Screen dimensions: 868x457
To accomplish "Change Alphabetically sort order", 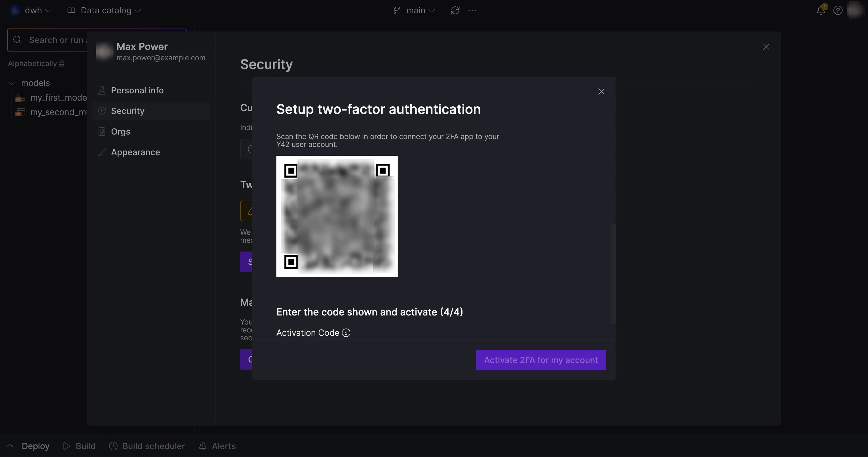I will pyautogui.click(x=36, y=64).
